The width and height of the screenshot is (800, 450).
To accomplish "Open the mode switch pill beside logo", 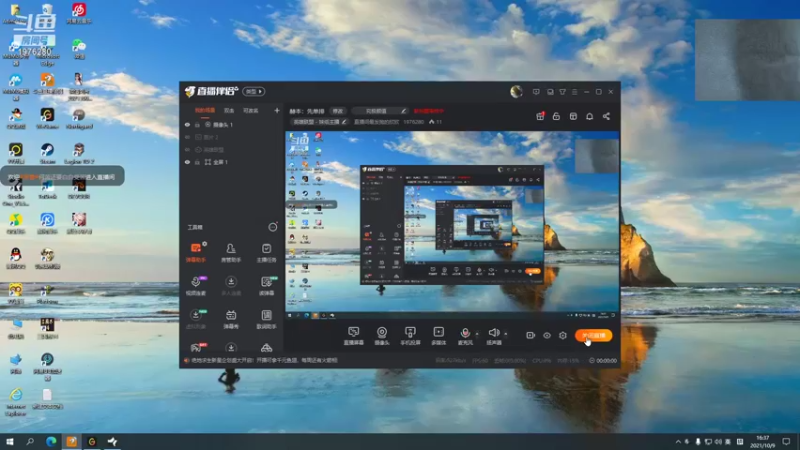I will (x=254, y=91).
